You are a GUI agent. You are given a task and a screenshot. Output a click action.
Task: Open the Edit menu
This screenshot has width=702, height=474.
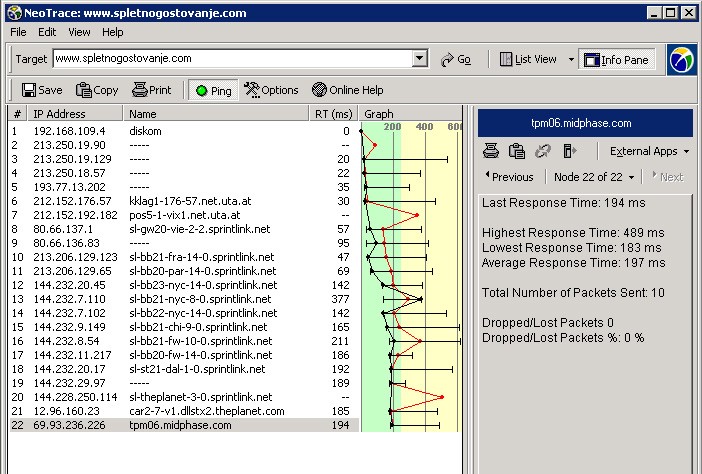(47, 32)
